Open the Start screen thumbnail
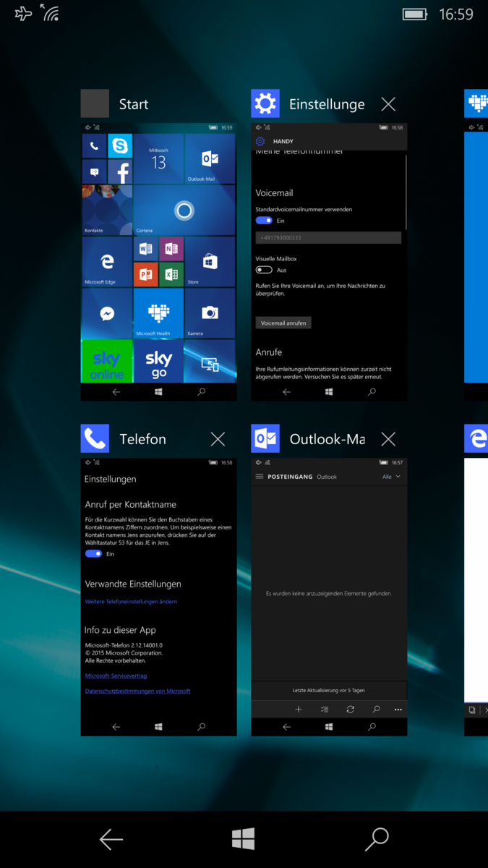Screen dimensions: 488x868 click(158, 262)
